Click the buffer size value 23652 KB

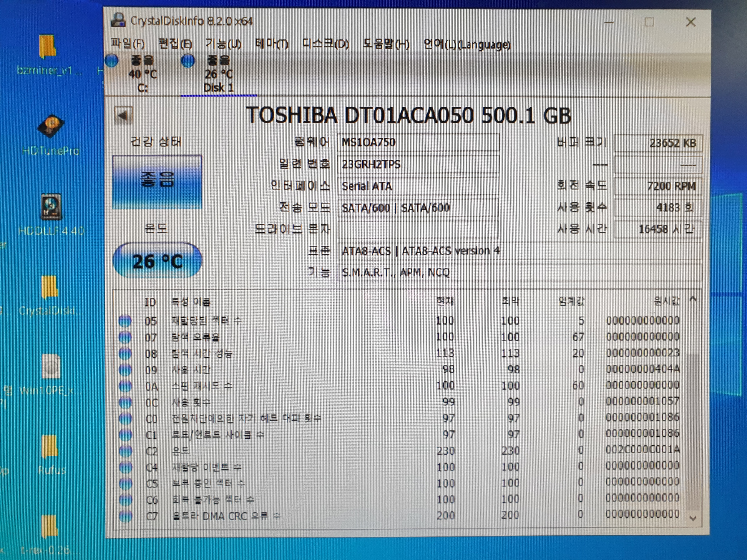[658, 143]
